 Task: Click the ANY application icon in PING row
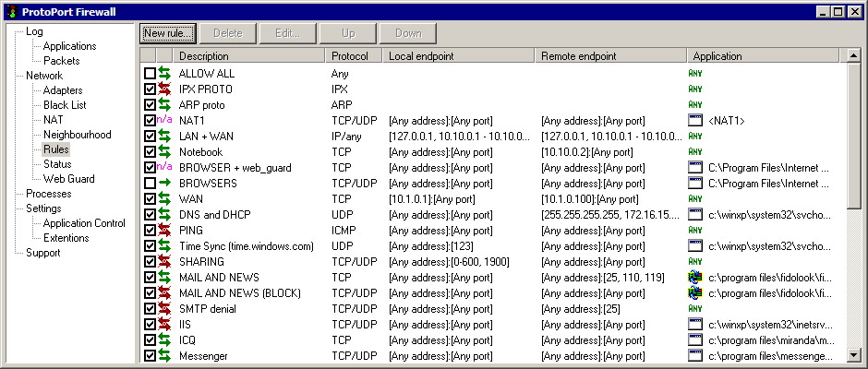pyautogui.click(x=695, y=230)
